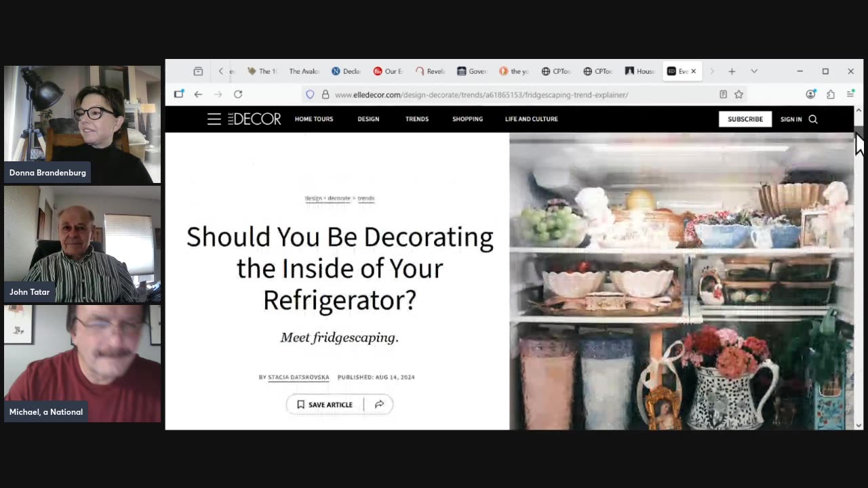Select Donna Brandenburg's video tile
This screenshot has width=868, height=488.
(x=82, y=125)
